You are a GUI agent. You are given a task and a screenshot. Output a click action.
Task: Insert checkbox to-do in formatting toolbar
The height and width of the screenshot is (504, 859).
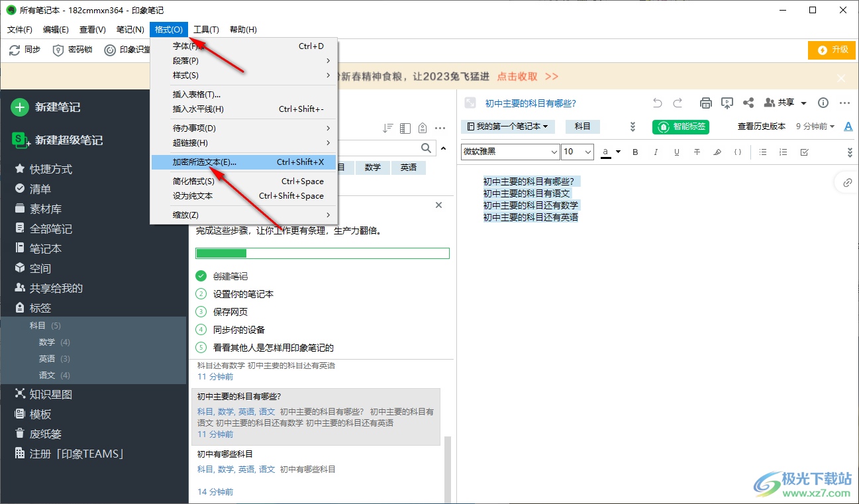804,152
